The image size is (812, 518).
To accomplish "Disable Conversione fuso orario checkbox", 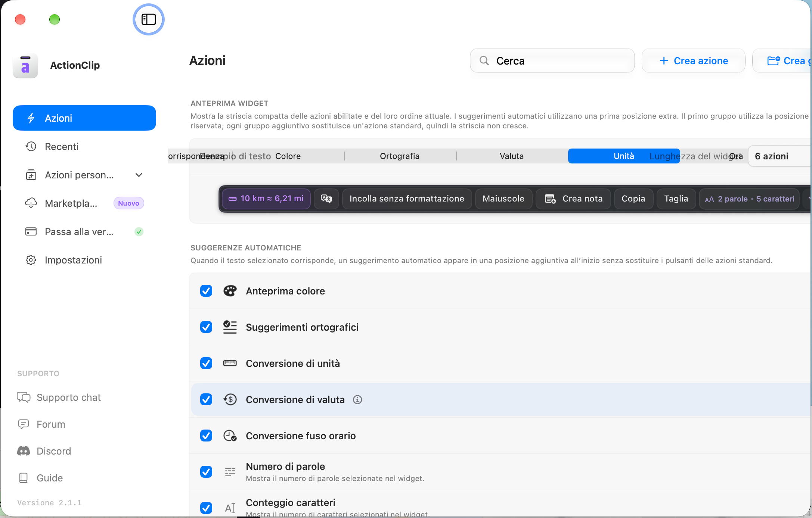I will tap(206, 436).
